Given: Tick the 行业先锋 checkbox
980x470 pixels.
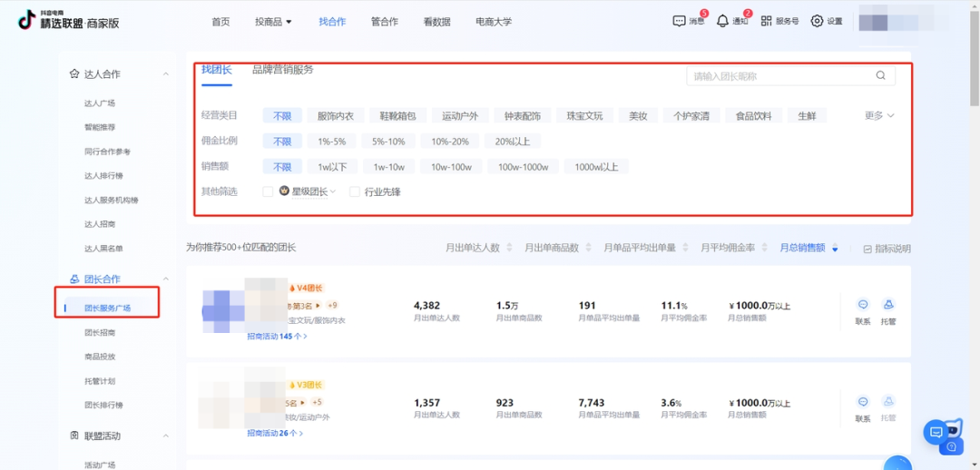Looking at the screenshot, I should pyautogui.click(x=355, y=191).
